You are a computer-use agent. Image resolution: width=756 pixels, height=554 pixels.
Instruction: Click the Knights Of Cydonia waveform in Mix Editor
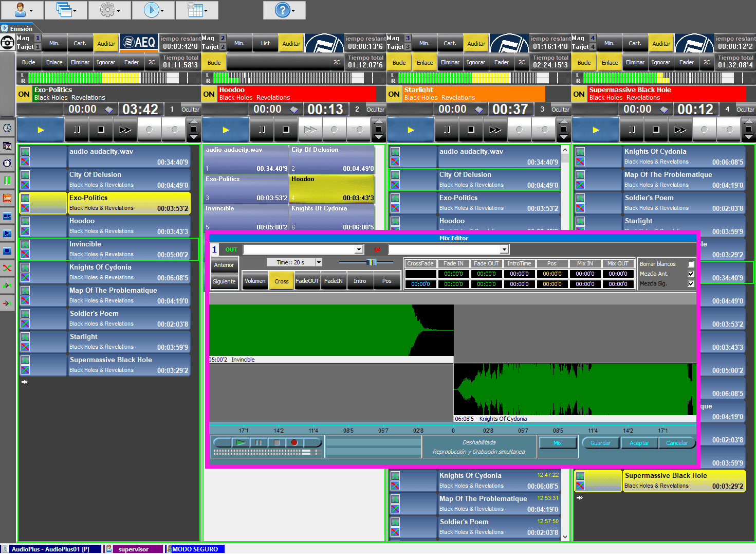click(x=575, y=389)
